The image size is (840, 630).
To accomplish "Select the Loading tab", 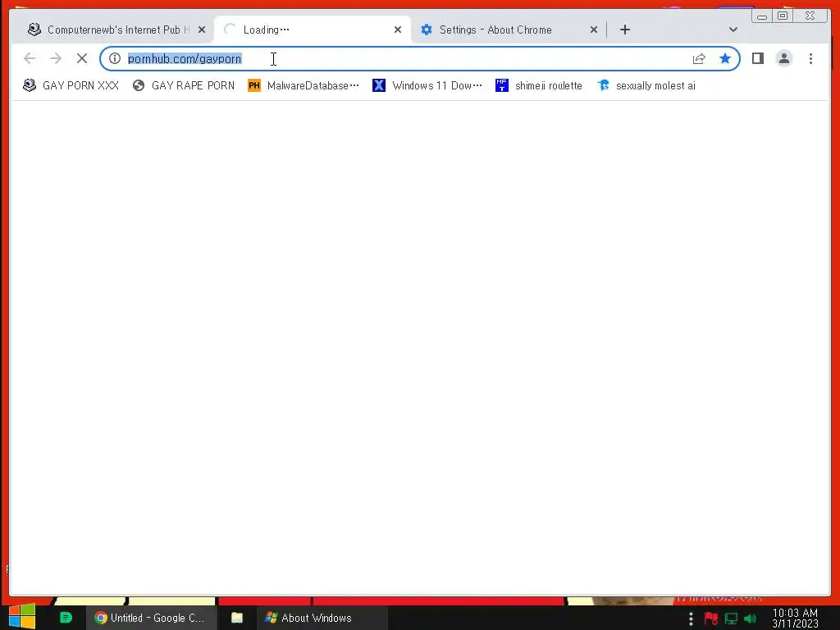I will coord(311,30).
